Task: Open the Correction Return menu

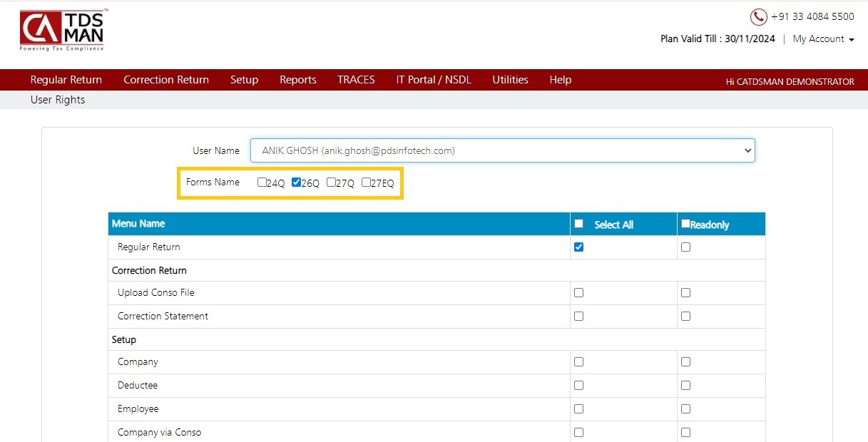Action: [166, 80]
